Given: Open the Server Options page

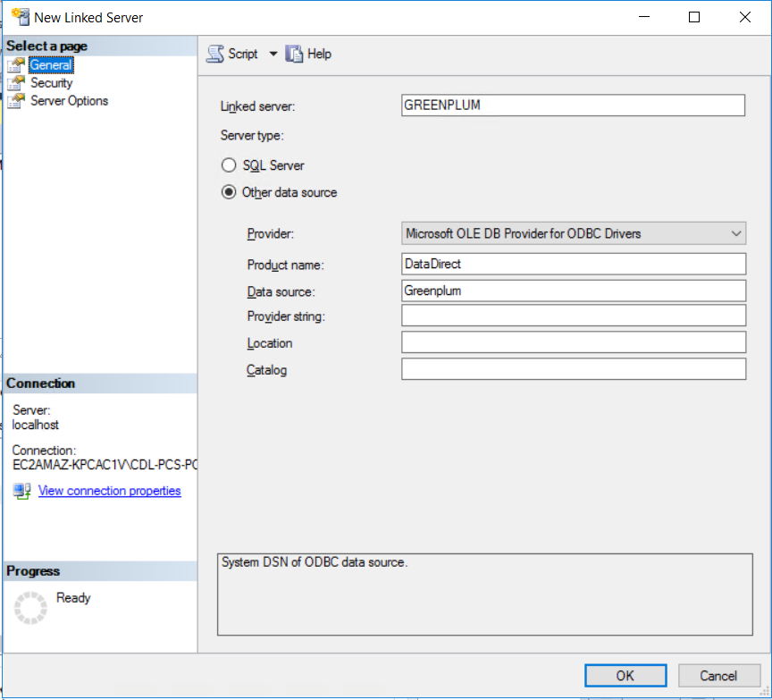Looking at the screenshot, I should (x=70, y=100).
